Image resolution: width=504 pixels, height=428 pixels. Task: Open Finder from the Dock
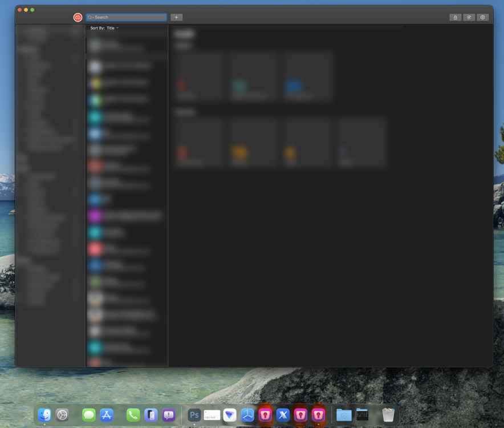tap(44, 415)
